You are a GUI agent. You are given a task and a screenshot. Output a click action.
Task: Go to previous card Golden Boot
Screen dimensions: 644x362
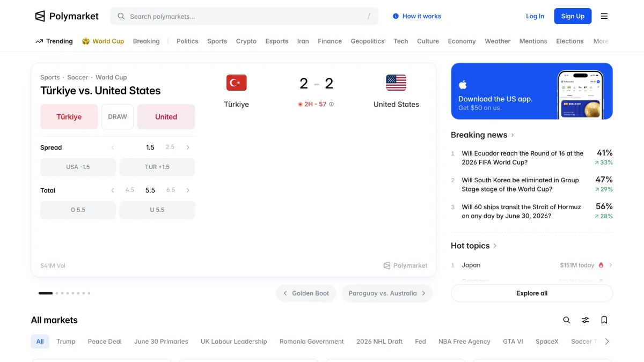[306, 293]
